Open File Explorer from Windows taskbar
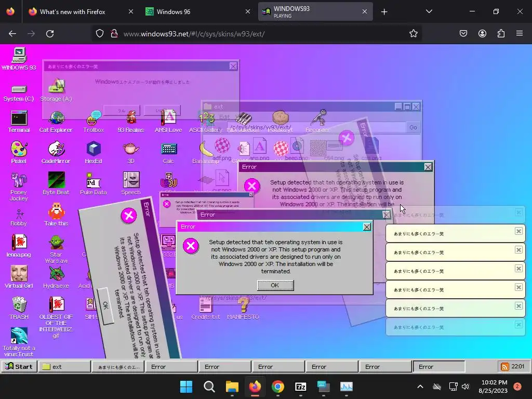The height and width of the screenshot is (399, 532). tap(232, 387)
